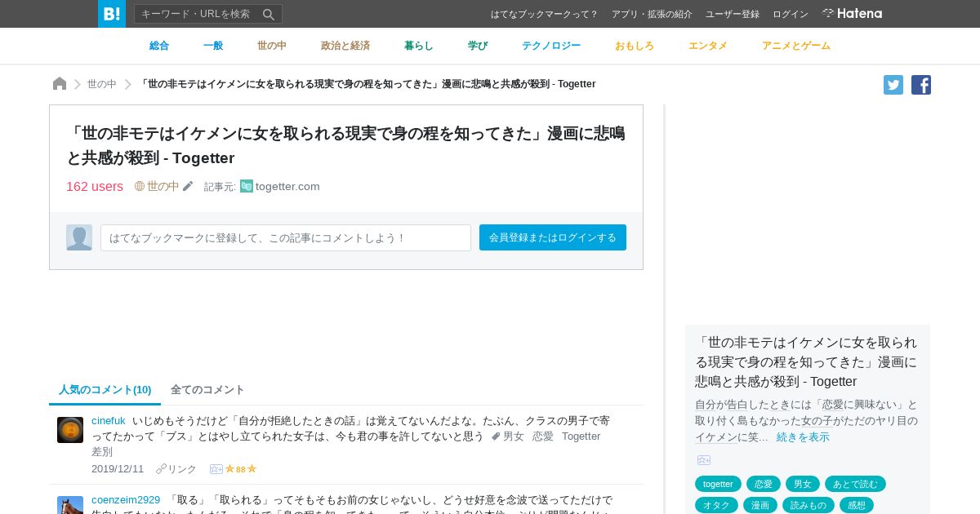Select the 一般 category

click(x=213, y=46)
